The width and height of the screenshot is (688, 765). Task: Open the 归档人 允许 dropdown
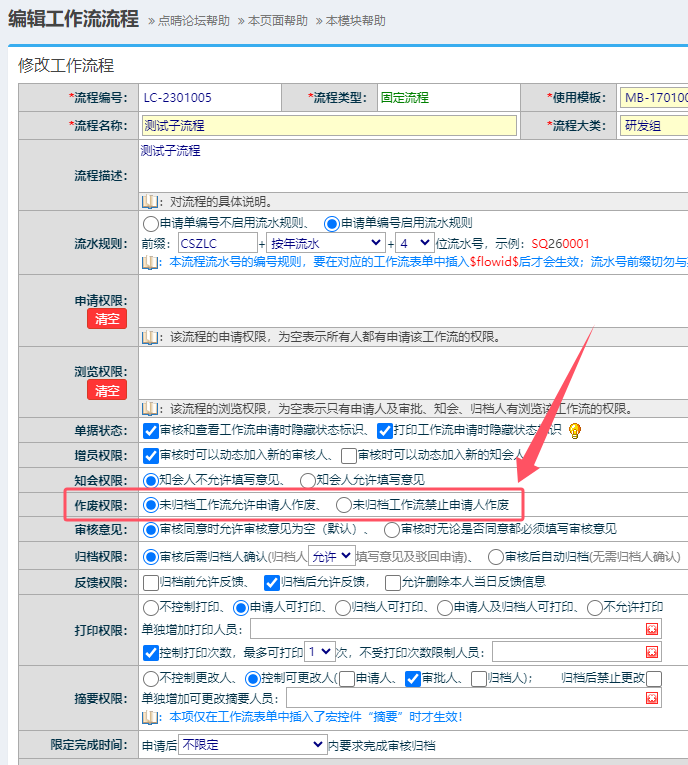tap(331, 556)
